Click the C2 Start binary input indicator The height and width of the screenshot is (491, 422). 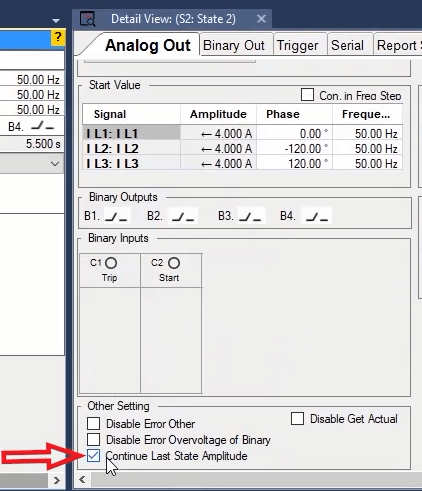click(174, 263)
